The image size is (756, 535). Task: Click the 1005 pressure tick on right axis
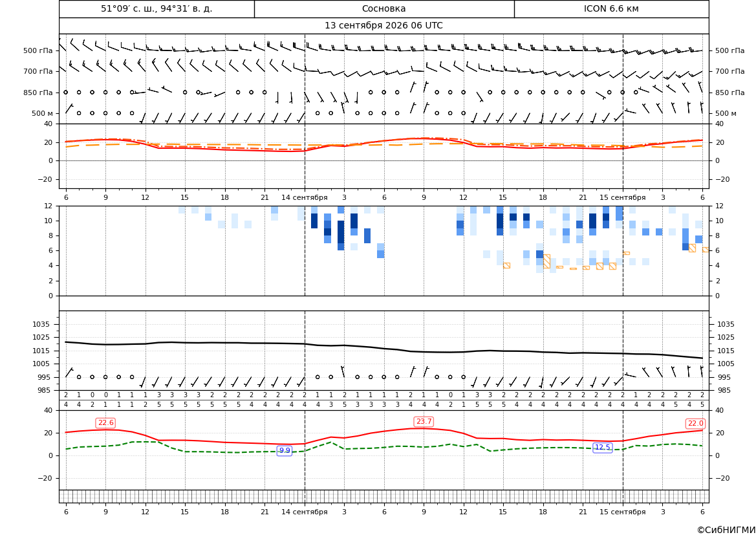coord(726,364)
